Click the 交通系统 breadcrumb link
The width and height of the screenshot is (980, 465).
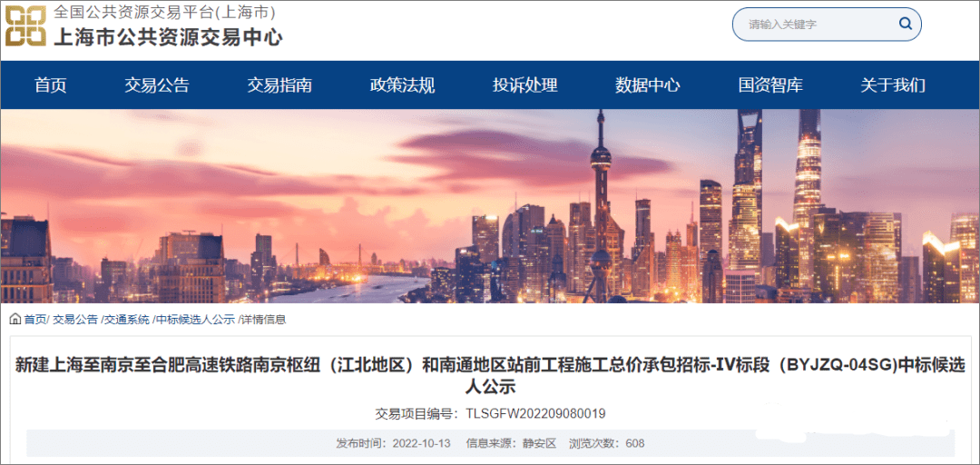(127, 320)
